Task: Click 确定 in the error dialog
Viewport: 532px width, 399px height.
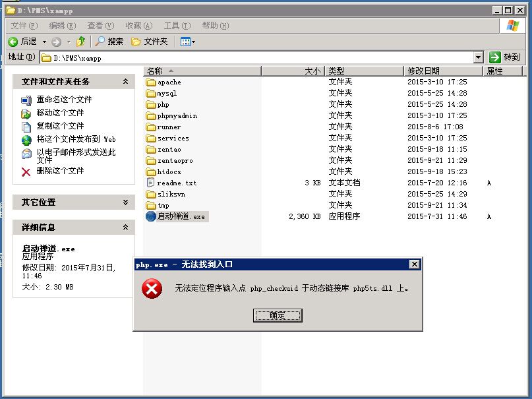Action: click(278, 315)
